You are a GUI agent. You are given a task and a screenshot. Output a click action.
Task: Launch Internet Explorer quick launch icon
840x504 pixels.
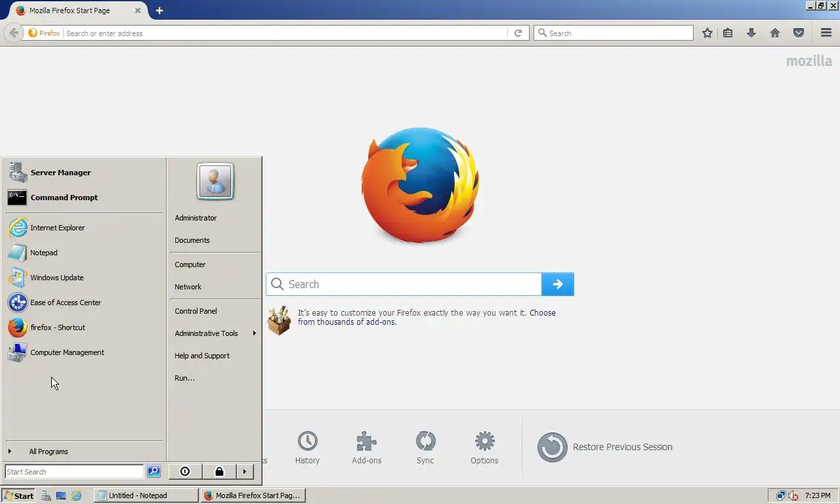pos(77,495)
